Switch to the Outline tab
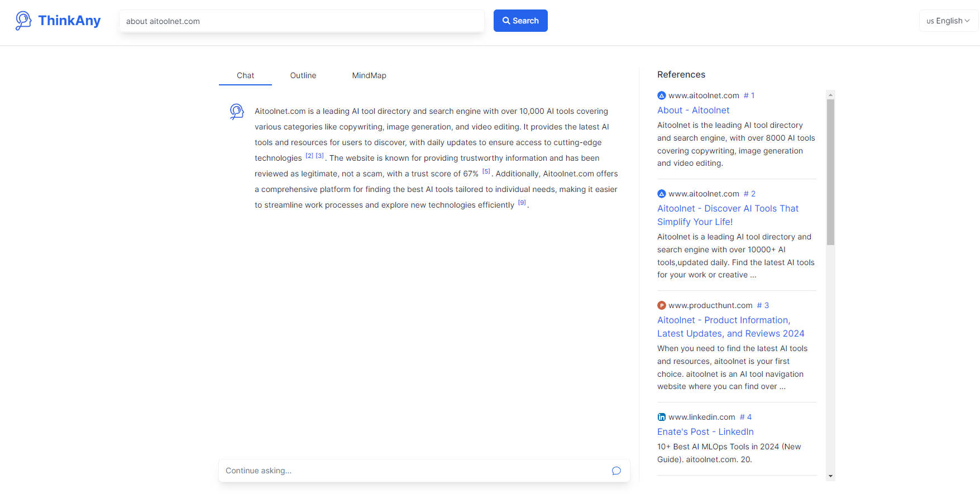980x494 pixels. coord(303,75)
